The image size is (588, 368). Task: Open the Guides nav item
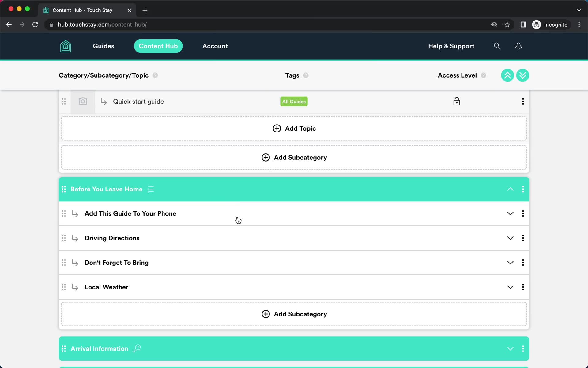coord(104,46)
